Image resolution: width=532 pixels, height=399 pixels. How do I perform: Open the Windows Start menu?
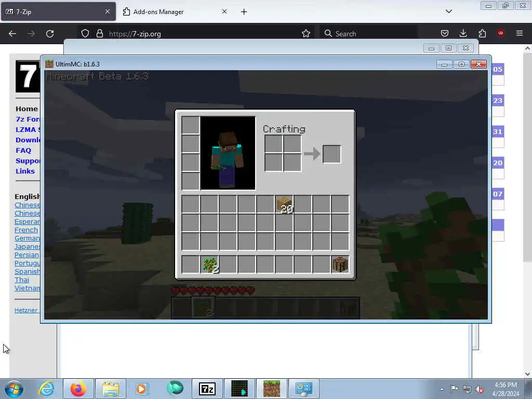14,389
